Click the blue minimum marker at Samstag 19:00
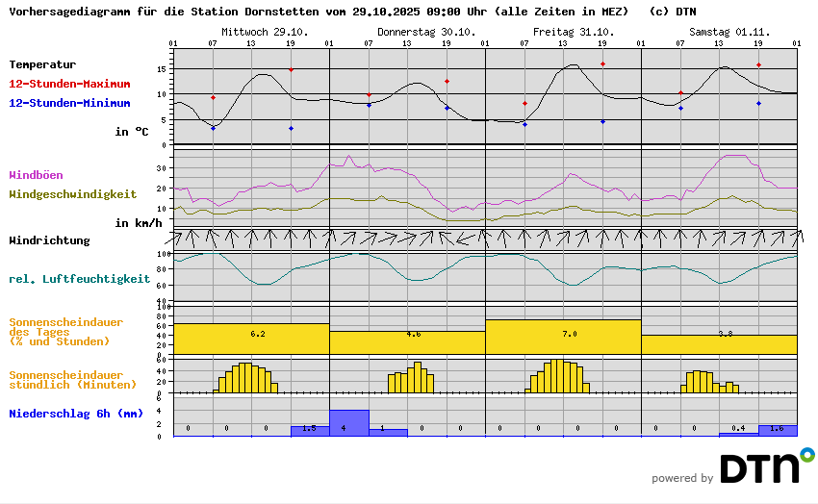The width and height of the screenshot is (818, 504). pyautogui.click(x=758, y=103)
